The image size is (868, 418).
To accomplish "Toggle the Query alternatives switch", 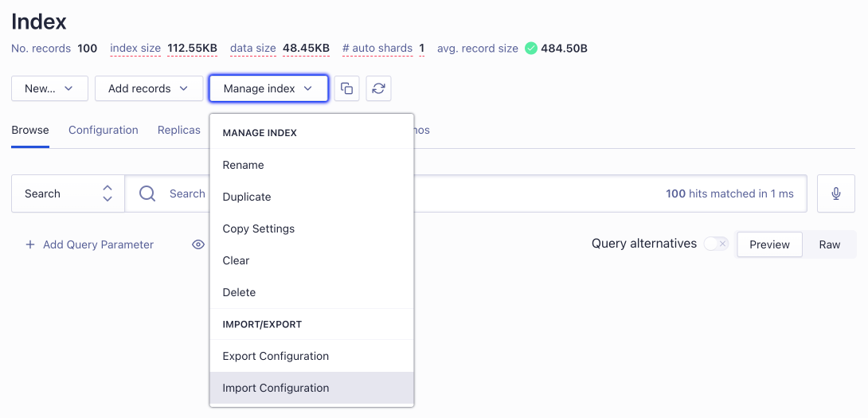I will tap(717, 244).
